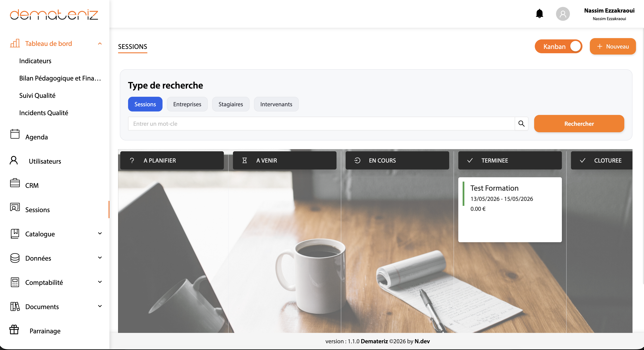The width and height of the screenshot is (644, 350).
Task: Click the notification bell icon
Action: 540,13
